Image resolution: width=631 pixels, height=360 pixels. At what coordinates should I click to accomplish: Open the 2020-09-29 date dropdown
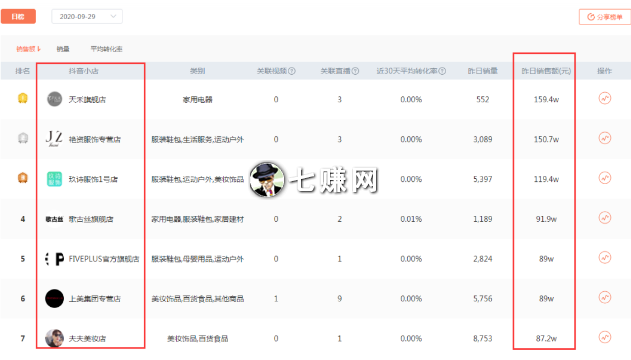tap(87, 16)
